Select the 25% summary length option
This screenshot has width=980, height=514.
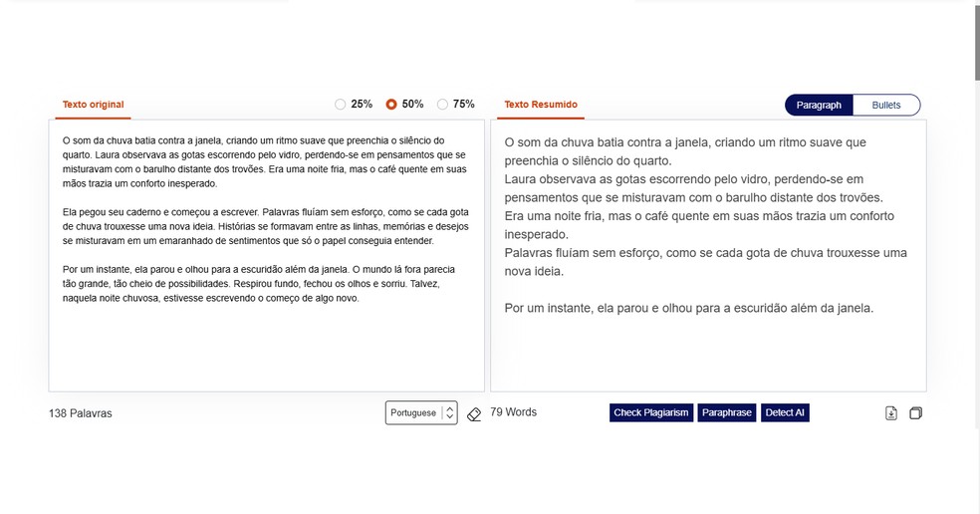341,104
